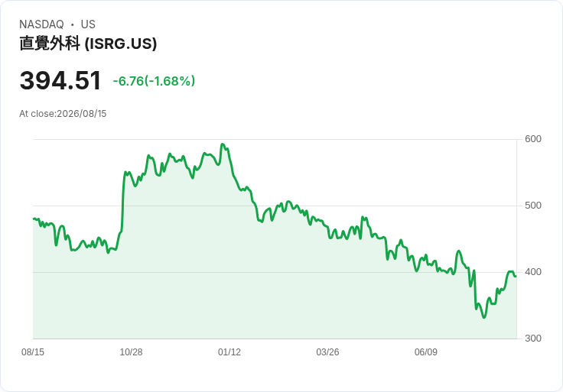Click the chart's lowest trough near 340
The height and width of the screenshot is (392, 563).
click(484, 317)
